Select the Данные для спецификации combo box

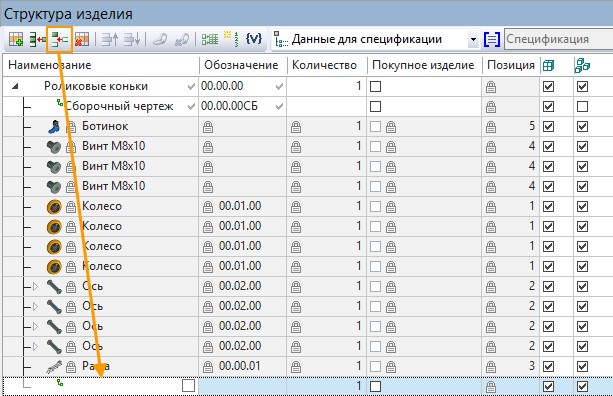(x=375, y=39)
